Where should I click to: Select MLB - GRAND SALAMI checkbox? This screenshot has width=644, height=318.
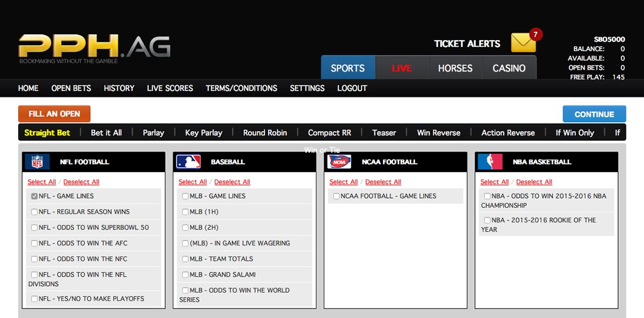(185, 275)
